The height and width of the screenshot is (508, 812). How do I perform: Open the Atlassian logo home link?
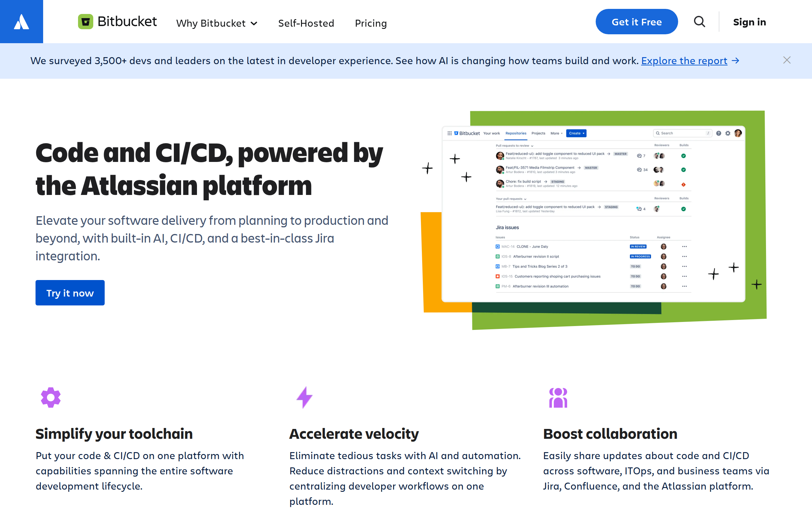(x=22, y=22)
